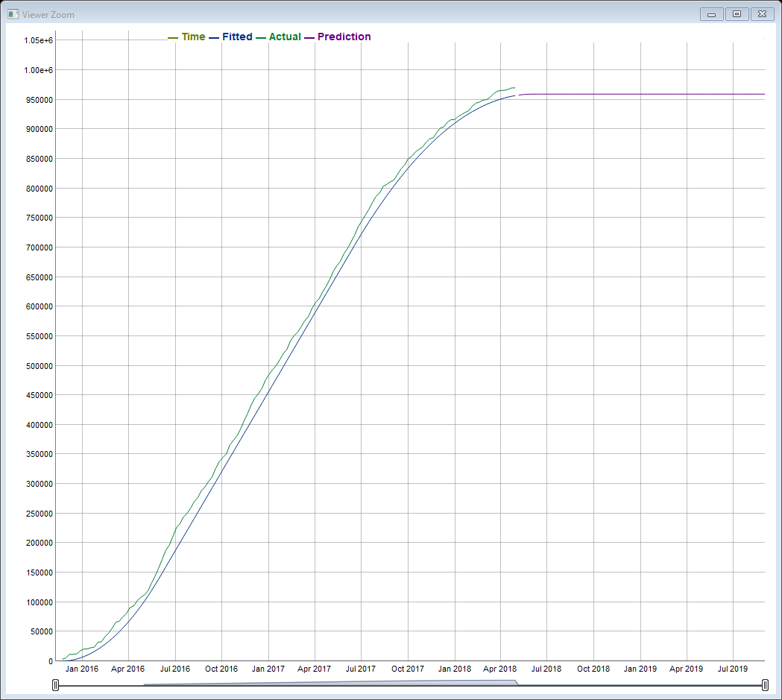Click the left range selector handle
Viewport: 782px width, 700px height.
pyautogui.click(x=55, y=685)
